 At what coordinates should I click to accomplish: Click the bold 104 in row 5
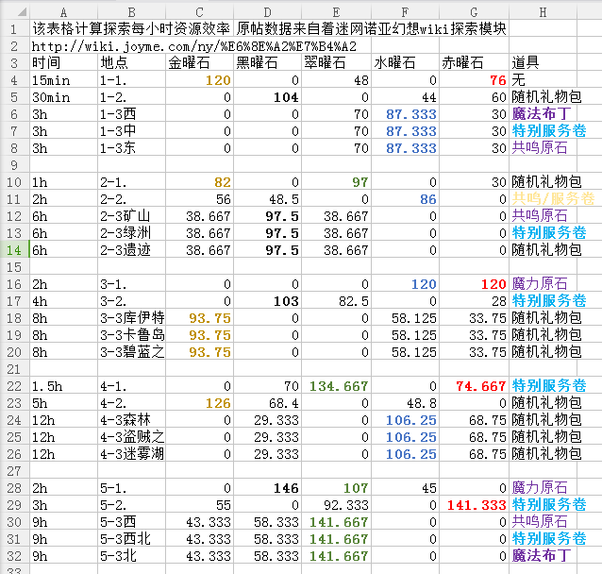286,98
